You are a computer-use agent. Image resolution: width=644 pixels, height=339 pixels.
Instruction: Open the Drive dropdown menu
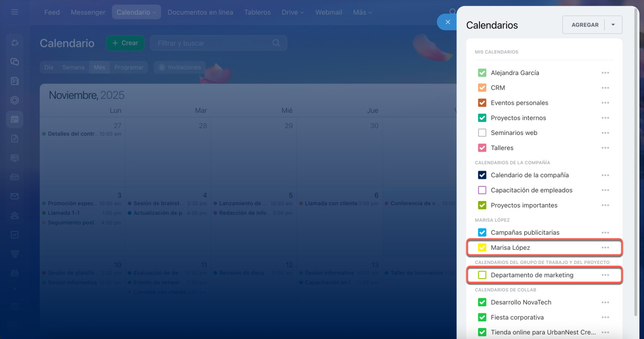tap(292, 12)
